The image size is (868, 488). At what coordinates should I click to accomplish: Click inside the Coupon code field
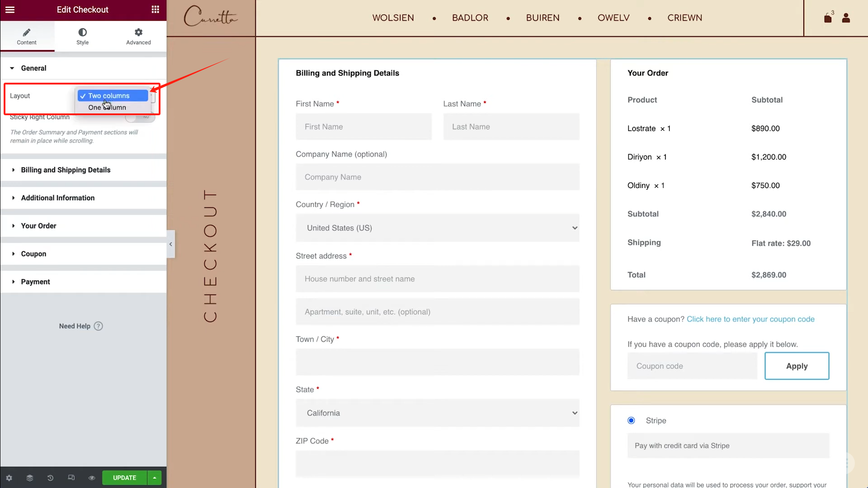(x=692, y=366)
